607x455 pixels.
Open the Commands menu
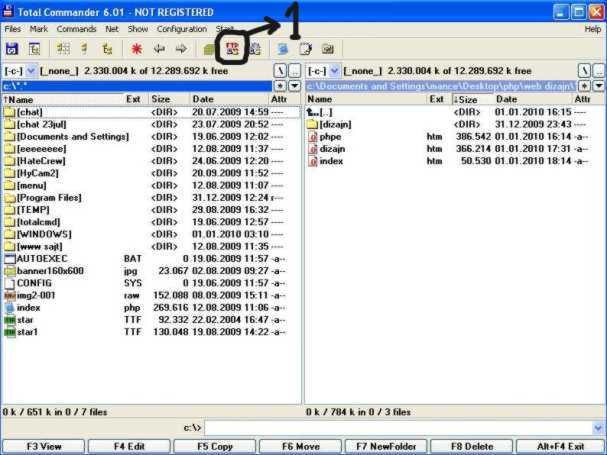pyautogui.click(x=76, y=29)
